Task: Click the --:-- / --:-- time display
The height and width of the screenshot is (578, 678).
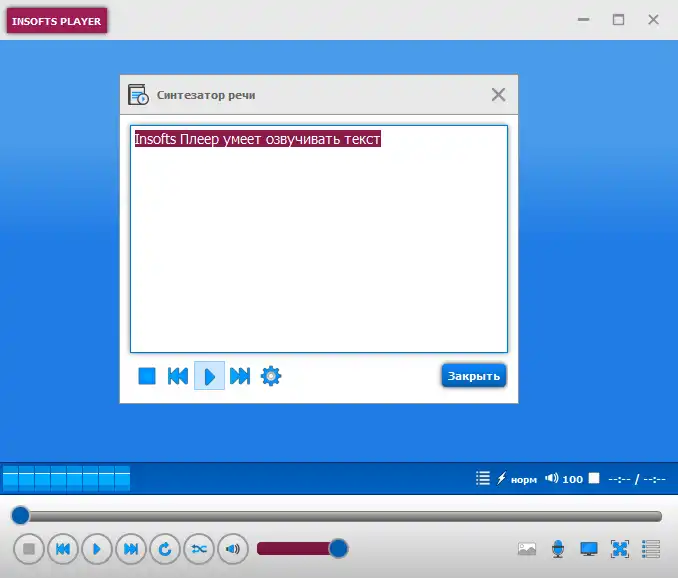Action: (637, 479)
